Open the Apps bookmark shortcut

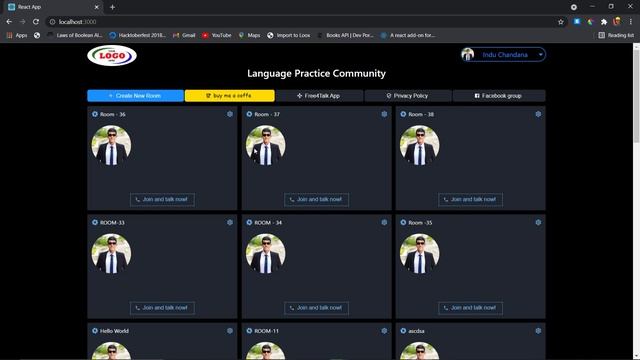coord(17,36)
